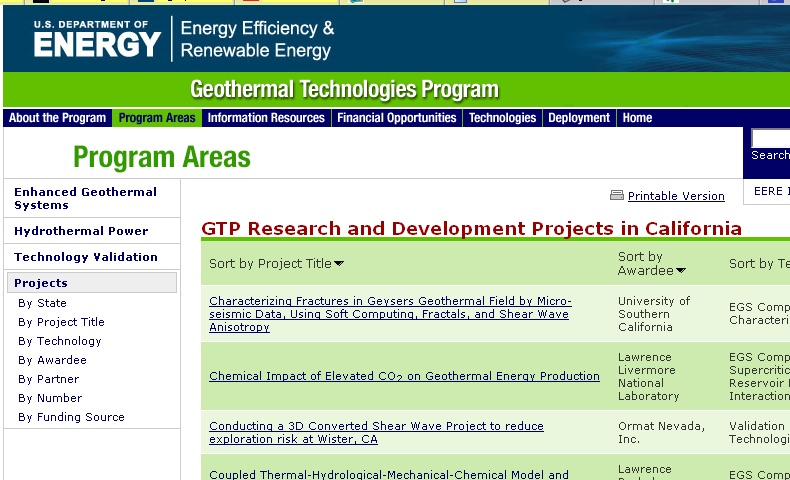Browse projects By Funding Source
Viewport: 790px width, 480px height.
[71, 417]
